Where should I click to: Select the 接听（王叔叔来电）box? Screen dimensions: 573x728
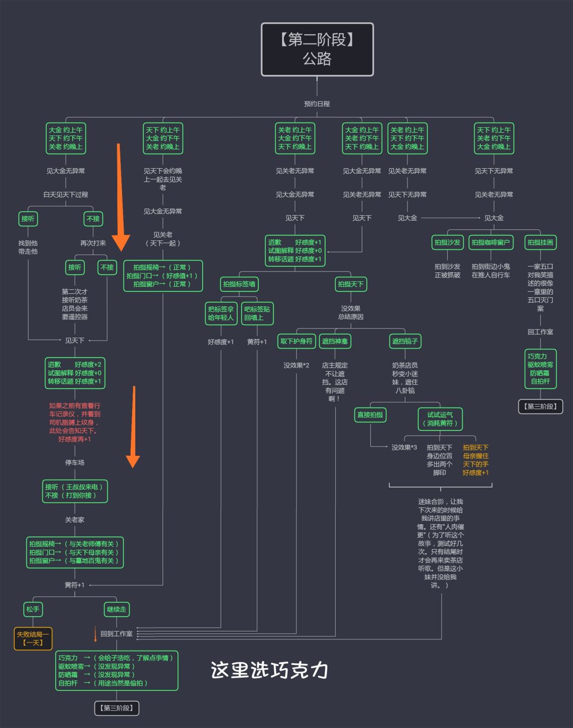[x=75, y=491]
